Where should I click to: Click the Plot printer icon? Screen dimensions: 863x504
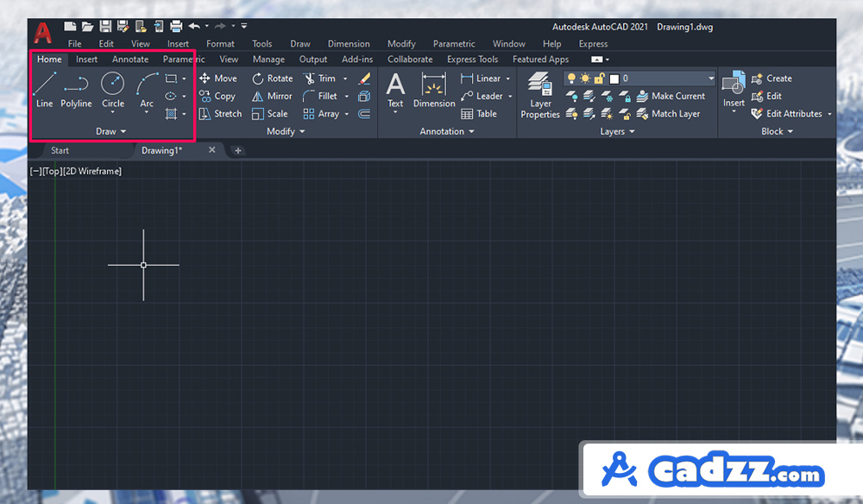pyautogui.click(x=176, y=26)
